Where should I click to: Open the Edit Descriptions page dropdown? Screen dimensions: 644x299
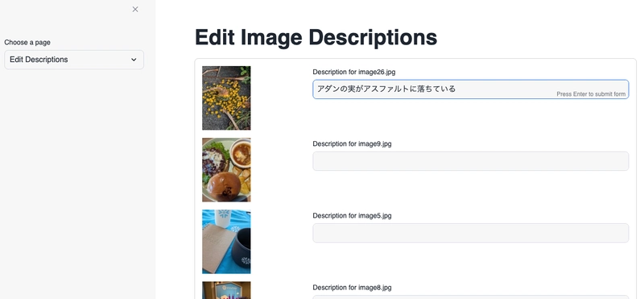(x=74, y=60)
